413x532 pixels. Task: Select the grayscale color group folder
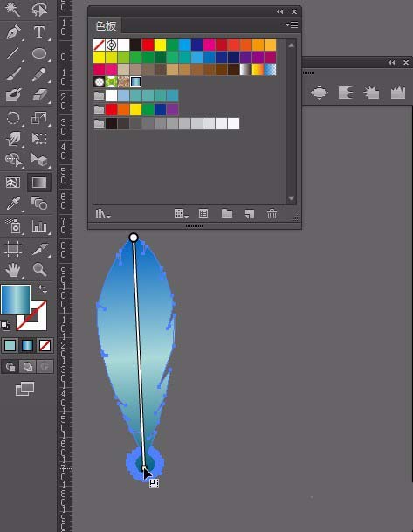(x=99, y=123)
